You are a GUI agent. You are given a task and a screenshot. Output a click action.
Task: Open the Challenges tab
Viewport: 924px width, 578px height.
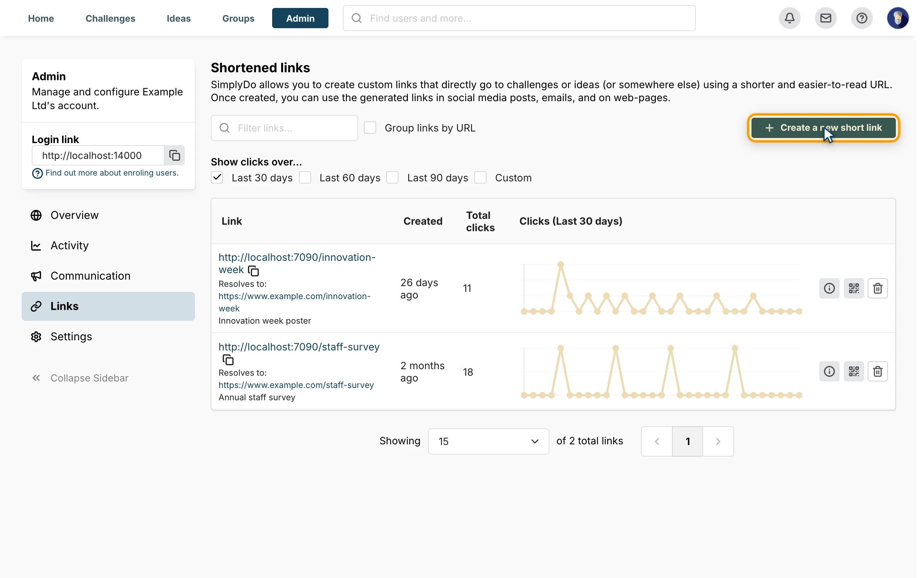pos(110,18)
